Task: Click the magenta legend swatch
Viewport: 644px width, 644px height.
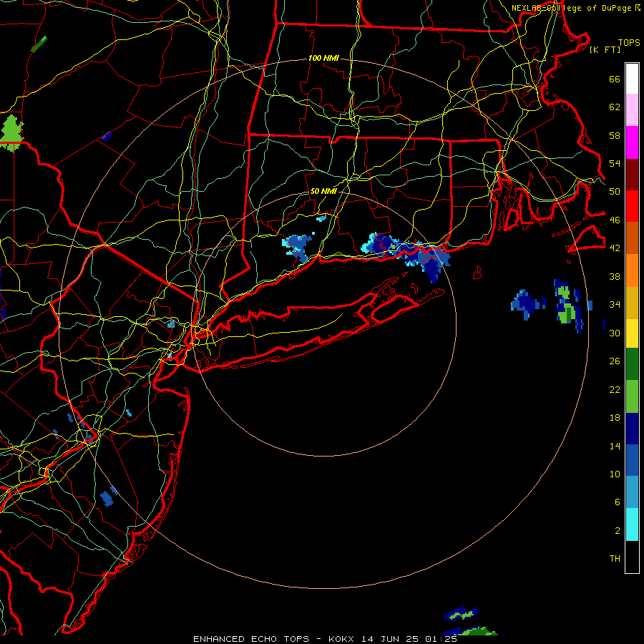Action: pyautogui.click(x=632, y=142)
